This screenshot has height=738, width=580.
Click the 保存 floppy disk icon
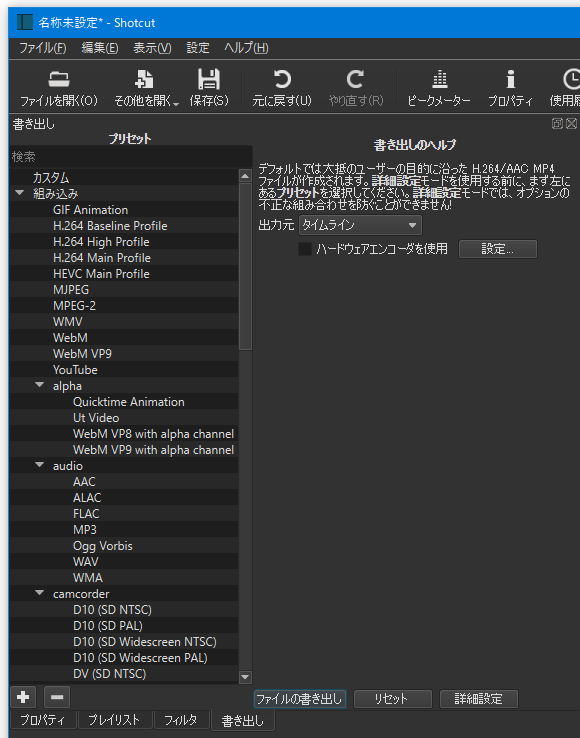(x=209, y=80)
